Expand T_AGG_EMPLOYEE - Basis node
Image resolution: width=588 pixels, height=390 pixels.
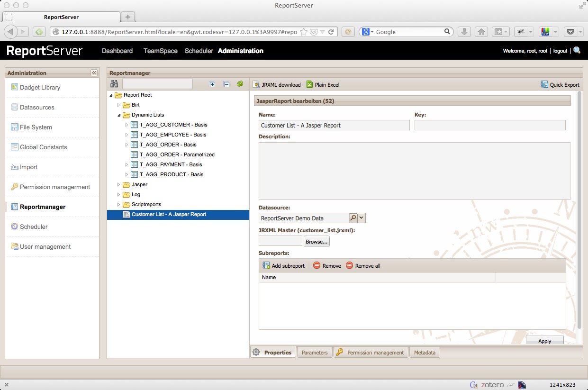127,135
